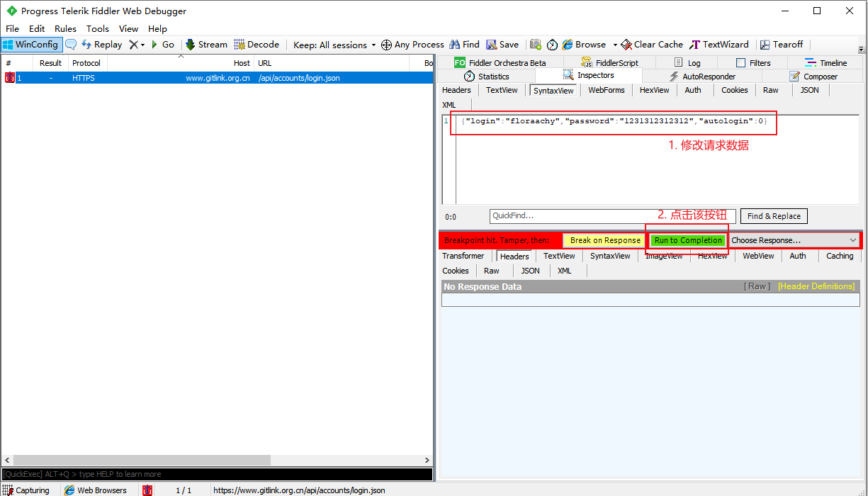Open the TextWizard tool
Image resolution: width=868 pixels, height=496 pixels.
[x=720, y=44]
